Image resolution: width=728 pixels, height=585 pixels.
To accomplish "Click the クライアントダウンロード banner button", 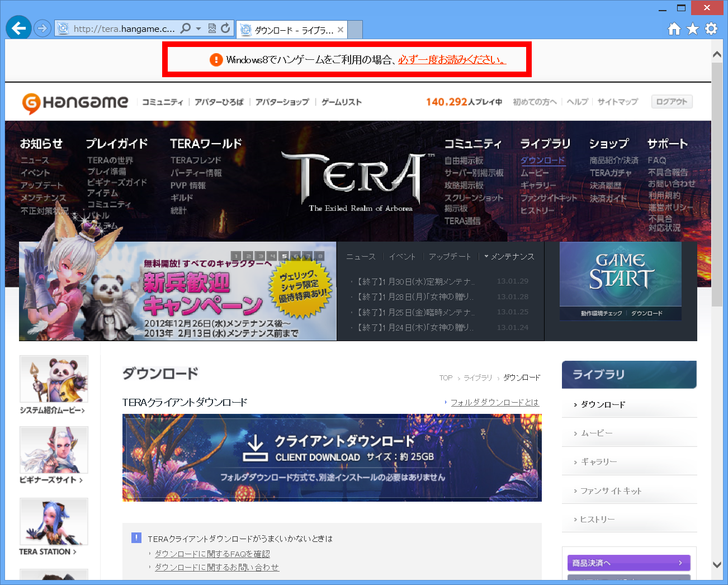I will 332,457.
